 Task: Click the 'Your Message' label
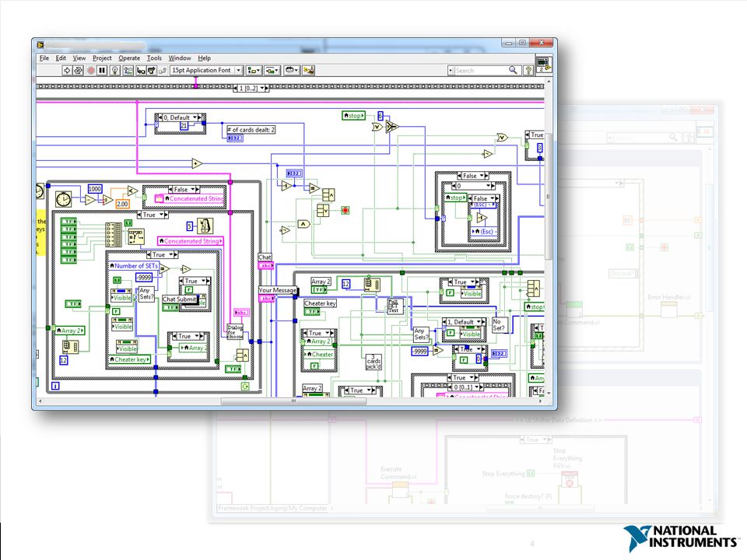(x=277, y=289)
